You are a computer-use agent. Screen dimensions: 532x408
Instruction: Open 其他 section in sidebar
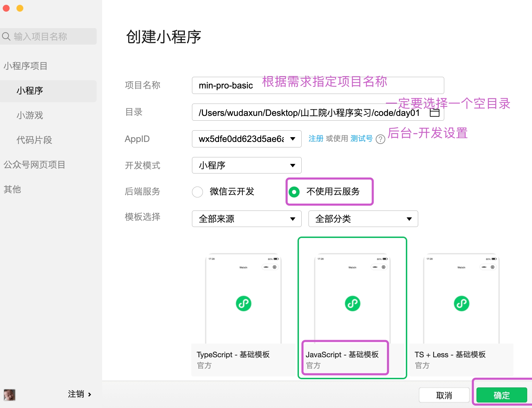click(12, 190)
